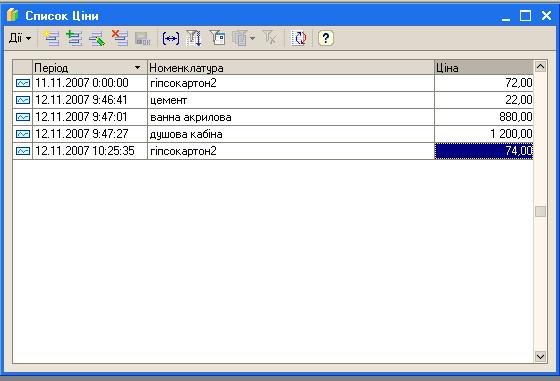This screenshot has width=560, height=381.
Task: Select гіпсокартон2 in the 10:25:35 row
Action: point(291,151)
